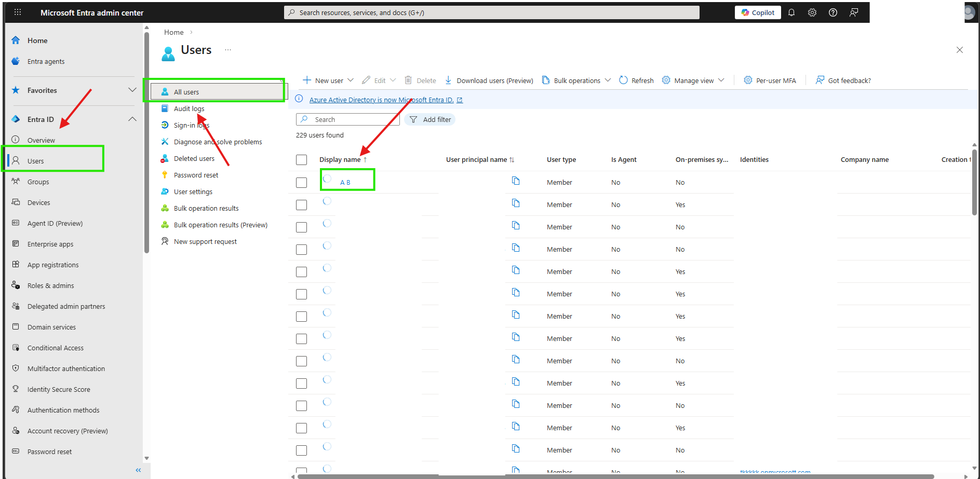Click the help question mark icon
Viewport: 980px width, 479px height.
click(x=833, y=12)
